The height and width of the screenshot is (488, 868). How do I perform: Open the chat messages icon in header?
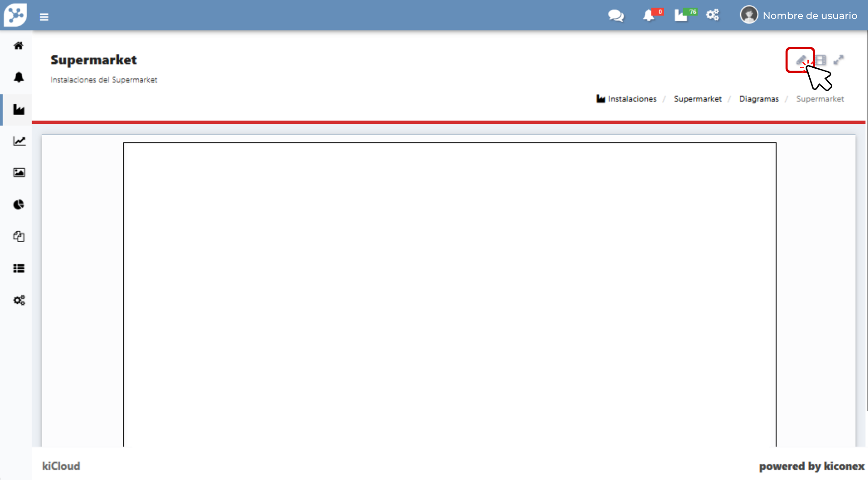tap(616, 16)
